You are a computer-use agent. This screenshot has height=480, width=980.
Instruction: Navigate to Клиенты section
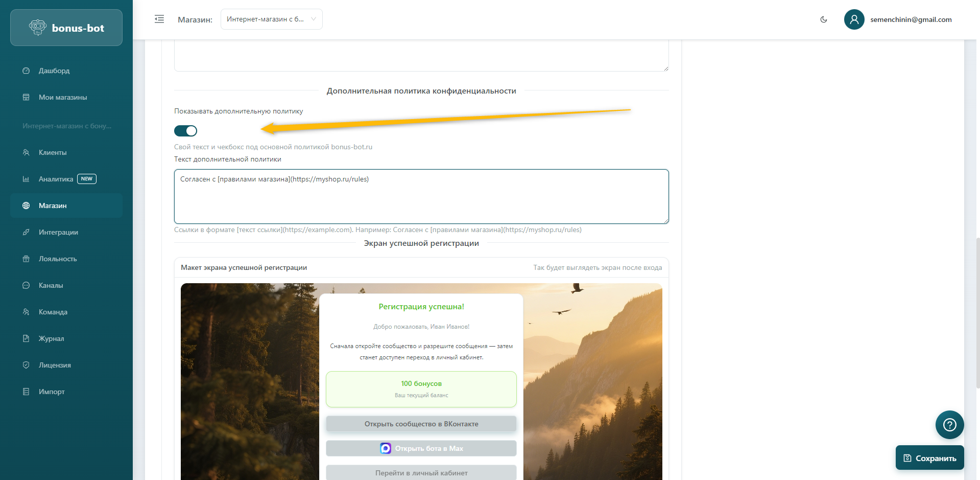point(53,152)
